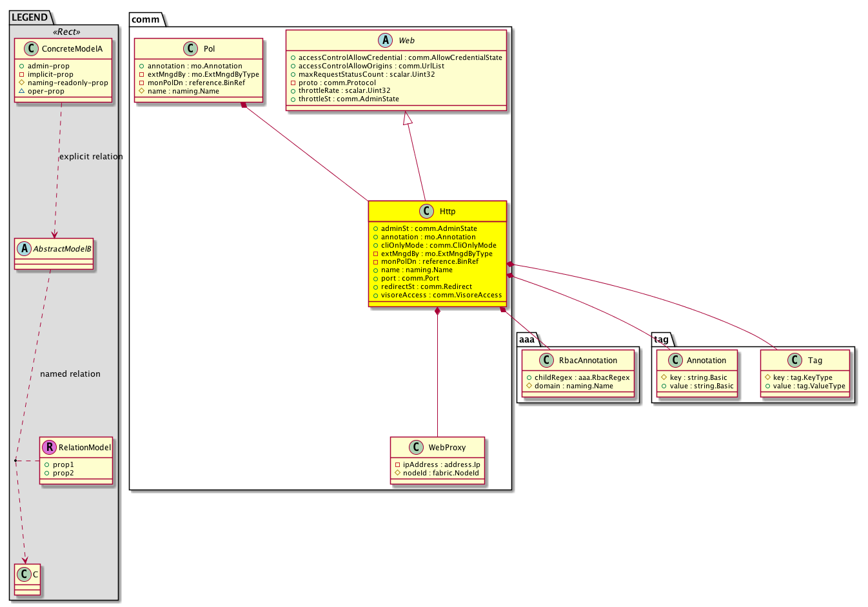Viewport: 868px width, 607px height.
Task: Click the abstract icon on Web
Action: point(385,40)
